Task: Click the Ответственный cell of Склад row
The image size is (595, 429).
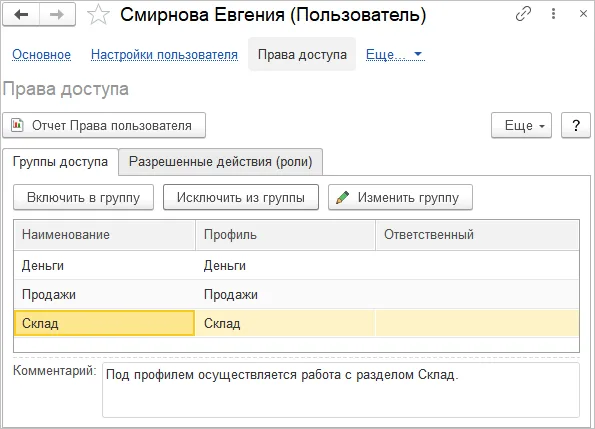Action: [477, 323]
